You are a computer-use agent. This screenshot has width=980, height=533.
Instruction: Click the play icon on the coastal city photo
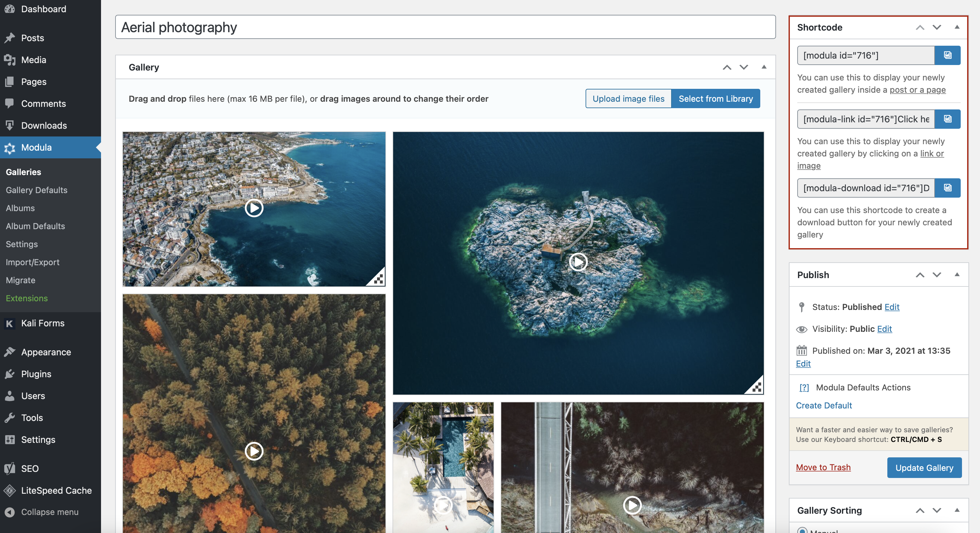(x=254, y=208)
